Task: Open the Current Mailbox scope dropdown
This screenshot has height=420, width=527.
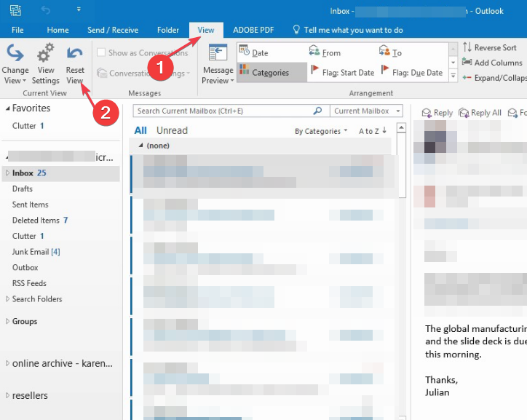Action: click(366, 111)
